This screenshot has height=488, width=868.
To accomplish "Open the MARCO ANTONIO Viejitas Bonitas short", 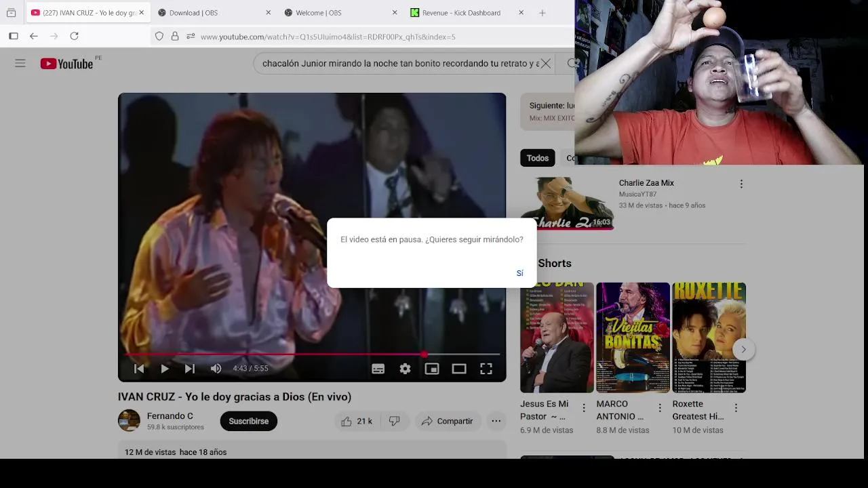I will (633, 338).
